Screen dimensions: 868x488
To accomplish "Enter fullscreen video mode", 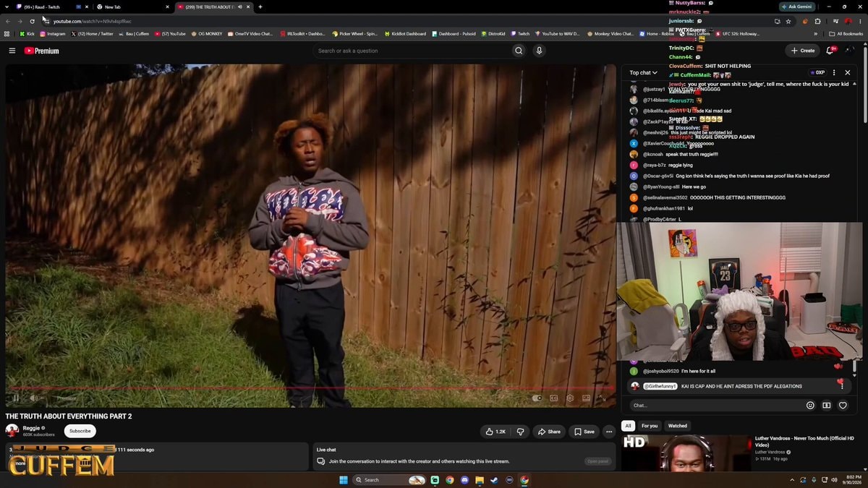I will click(x=602, y=398).
